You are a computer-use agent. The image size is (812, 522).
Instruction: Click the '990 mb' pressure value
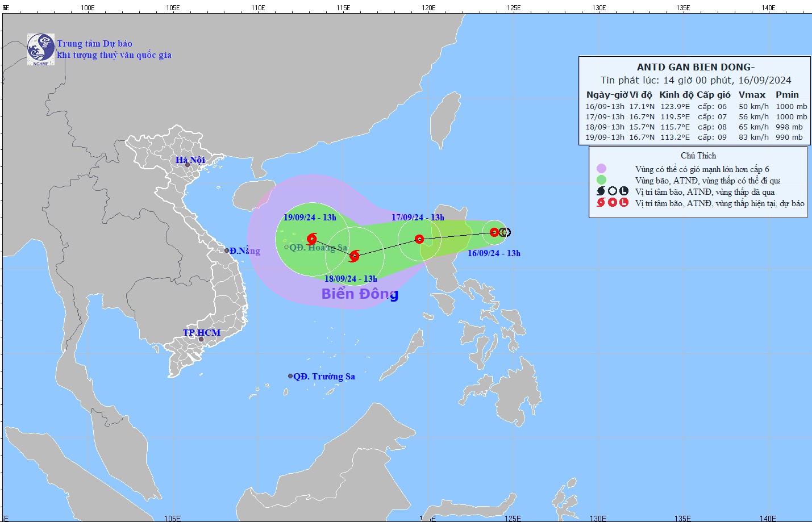click(x=789, y=137)
